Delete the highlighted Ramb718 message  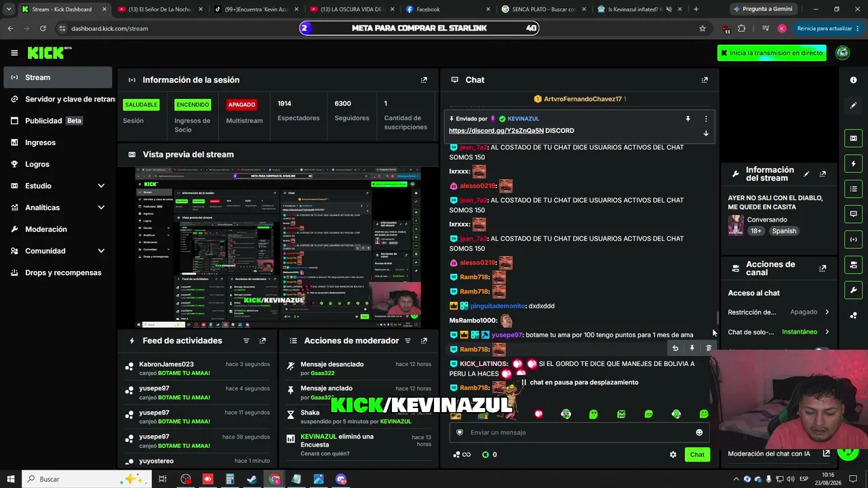pyautogui.click(x=709, y=348)
